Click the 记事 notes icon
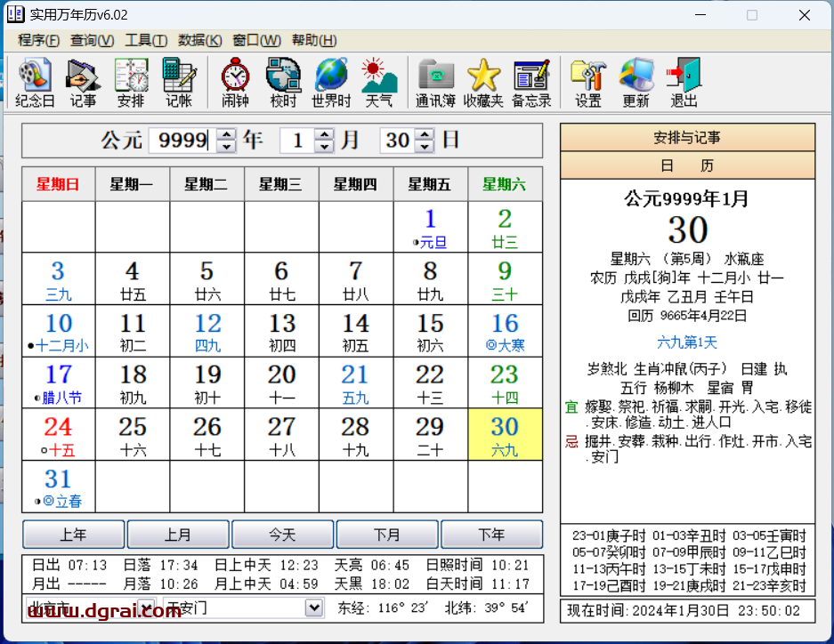Viewport: 834px width, 644px height. [83, 82]
